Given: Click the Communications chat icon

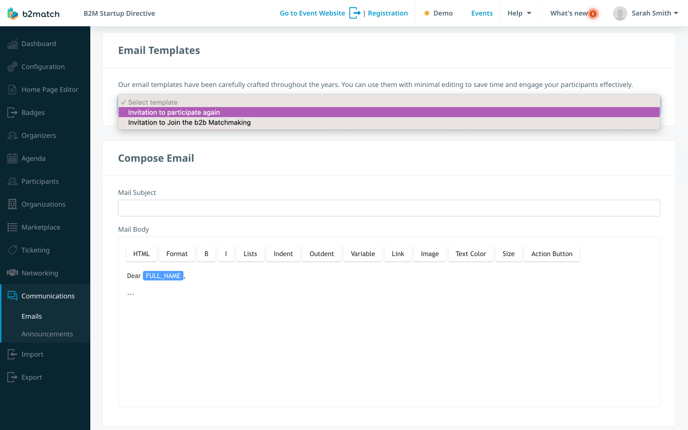Looking at the screenshot, I should (x=12, y=296).
